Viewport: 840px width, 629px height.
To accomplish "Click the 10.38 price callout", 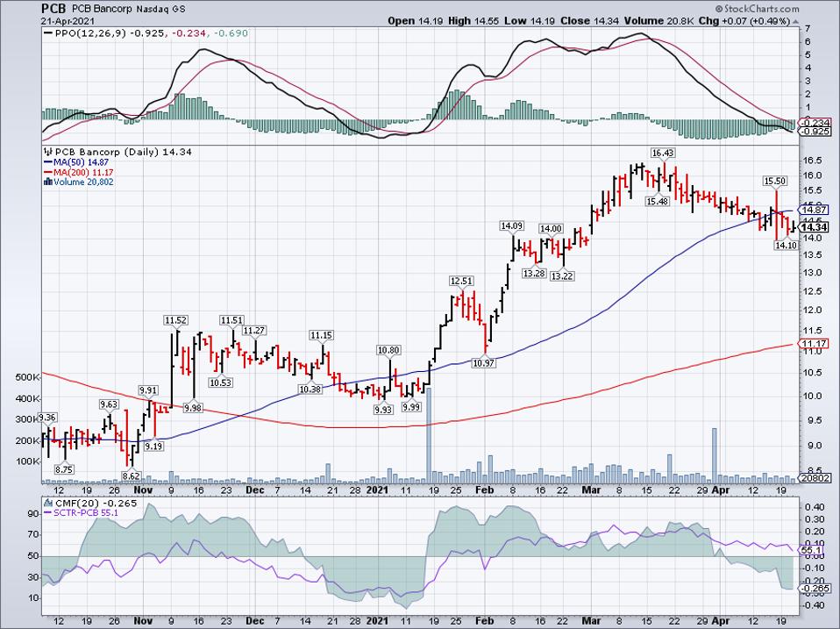I will click(x=310, y=390).
